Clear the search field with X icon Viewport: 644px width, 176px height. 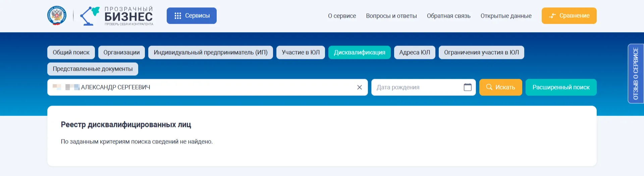[x=359, y=87]
